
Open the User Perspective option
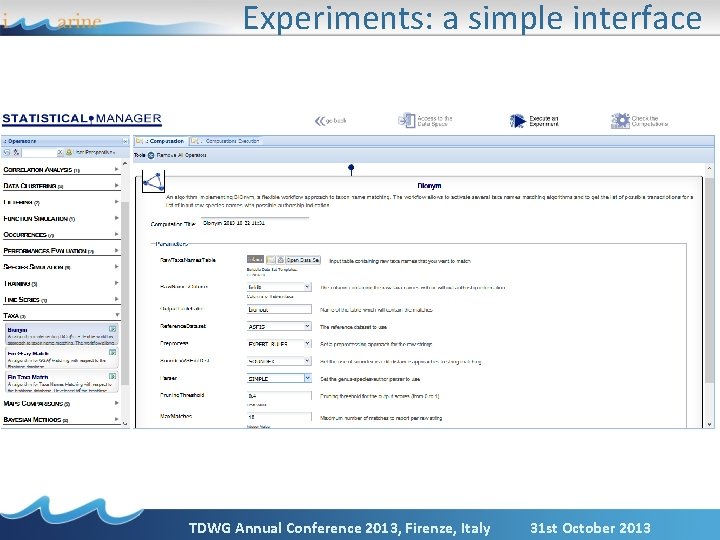point(90,152)
